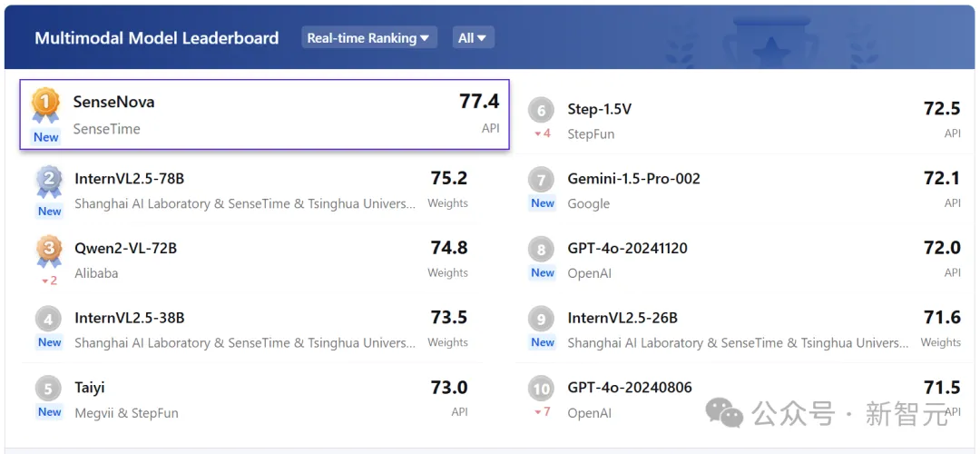Image resolution: width=980 pixels, height=454 pixels.
Task: Click the 77.4 score for SenseNova
Action: click(x=479, y=102)
